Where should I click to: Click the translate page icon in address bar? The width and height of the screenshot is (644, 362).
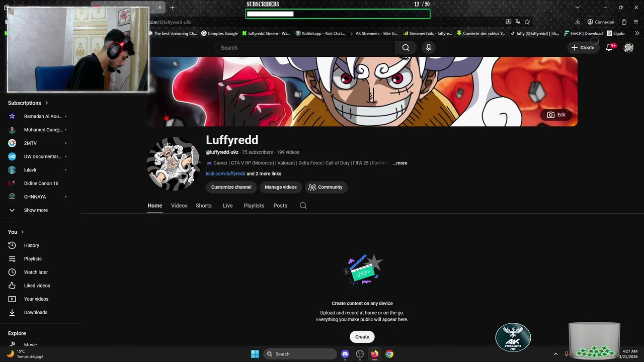[x=518, y=22]
